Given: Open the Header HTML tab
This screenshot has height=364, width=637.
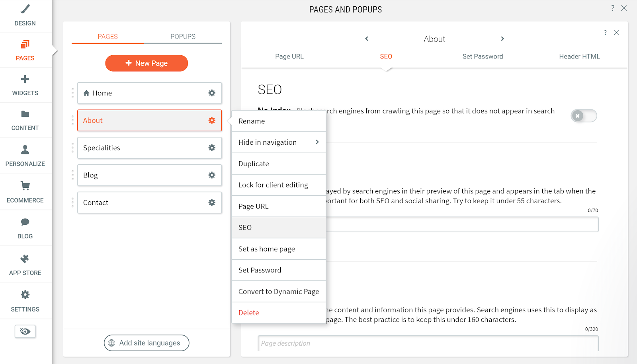Looking at the screenshot, I should coord(579,56).
